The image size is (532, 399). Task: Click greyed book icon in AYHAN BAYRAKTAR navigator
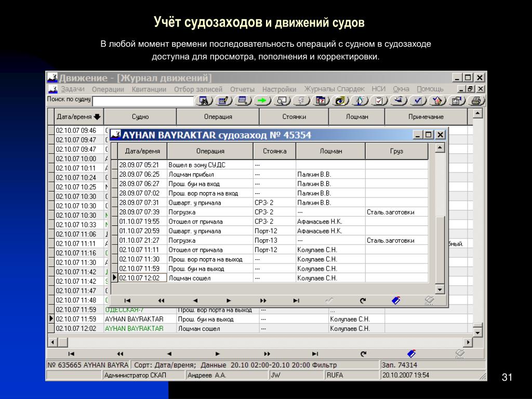429,300
